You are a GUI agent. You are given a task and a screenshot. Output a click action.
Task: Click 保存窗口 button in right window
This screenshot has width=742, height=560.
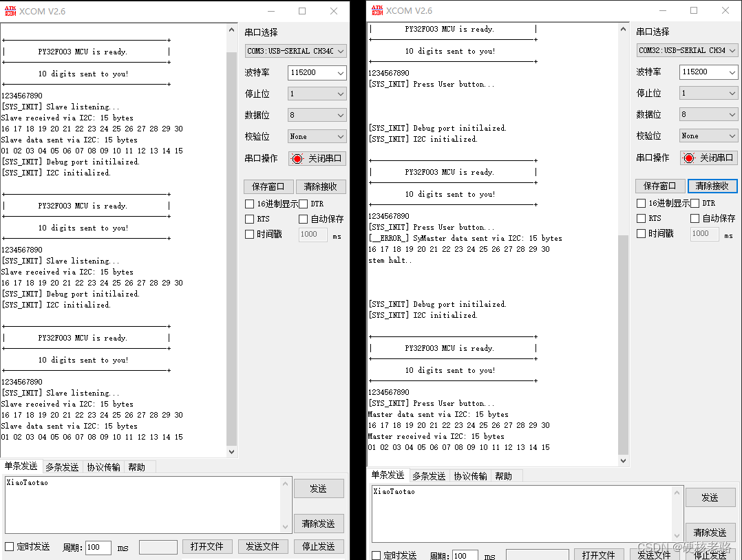click(660, 186)
